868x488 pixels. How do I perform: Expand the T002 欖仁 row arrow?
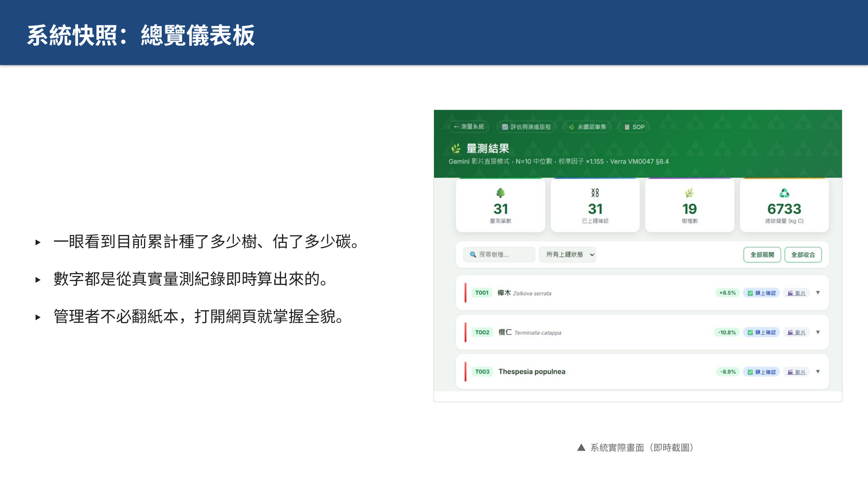[818, 332]
